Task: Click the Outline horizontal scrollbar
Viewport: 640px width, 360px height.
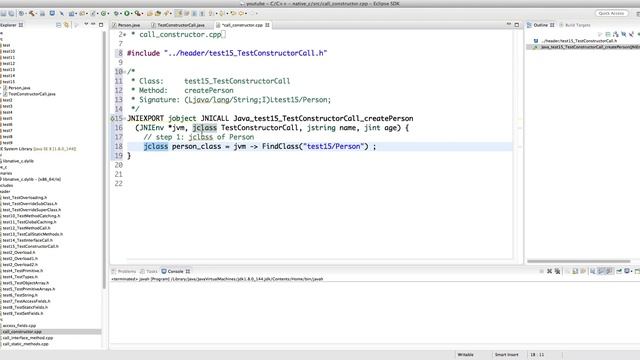Action: coord(579,261)
